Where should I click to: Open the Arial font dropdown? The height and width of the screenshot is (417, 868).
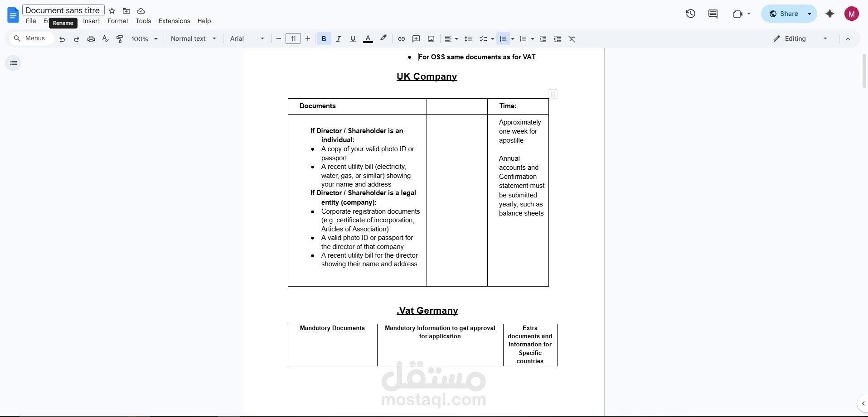[247, 39]
